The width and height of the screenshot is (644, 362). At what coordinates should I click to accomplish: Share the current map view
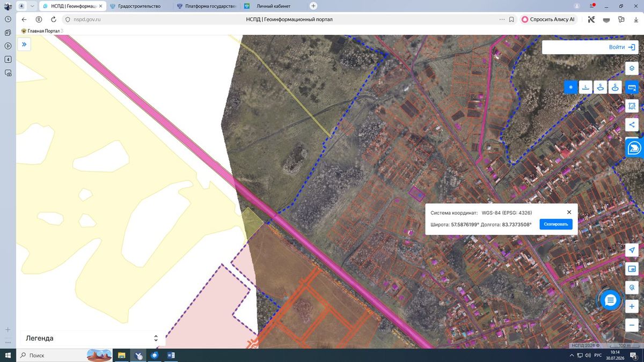click(632, 124)
